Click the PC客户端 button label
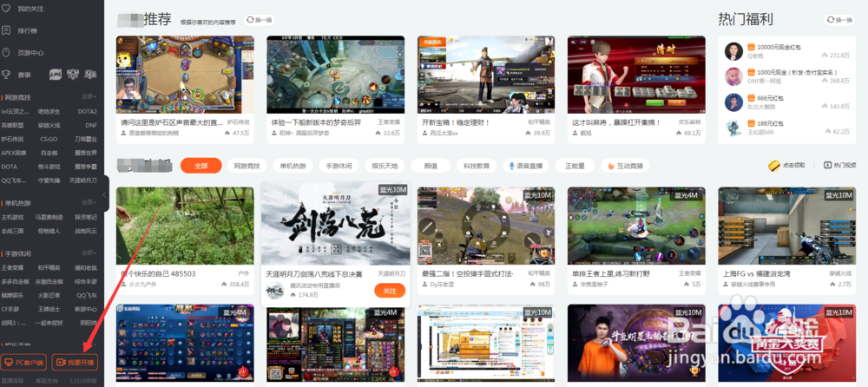 tap(29, 363)
